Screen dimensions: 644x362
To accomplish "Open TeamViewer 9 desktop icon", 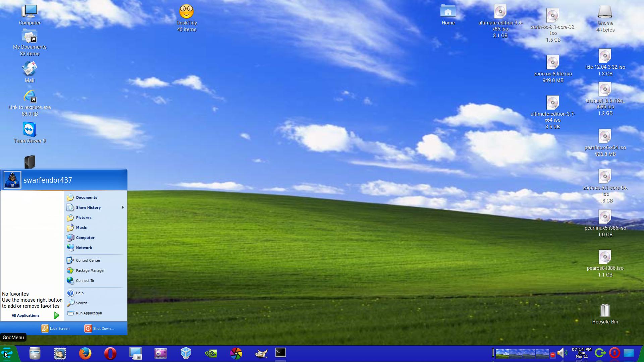I will tap(30, 130).
